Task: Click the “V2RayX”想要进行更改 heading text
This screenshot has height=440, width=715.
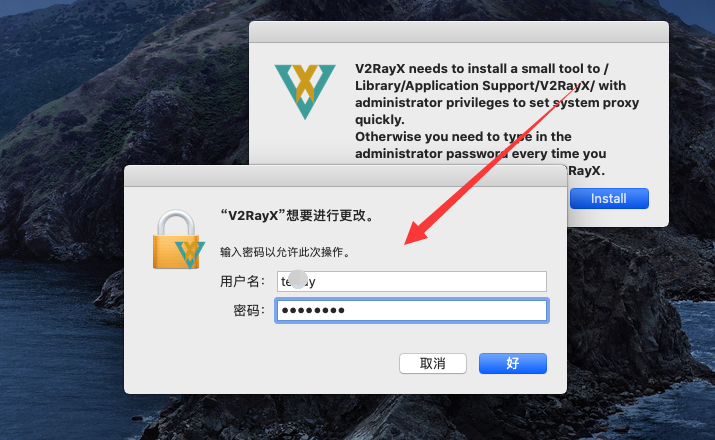Action: coord(297,215)
